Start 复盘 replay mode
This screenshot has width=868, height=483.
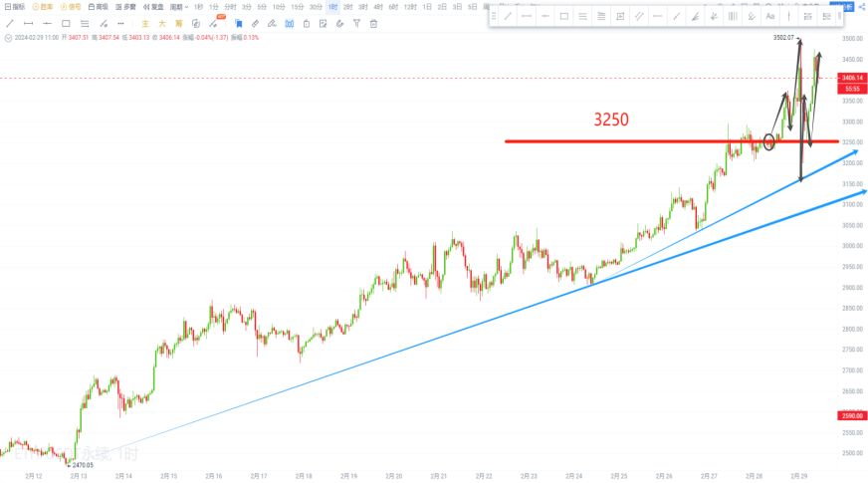153,7
